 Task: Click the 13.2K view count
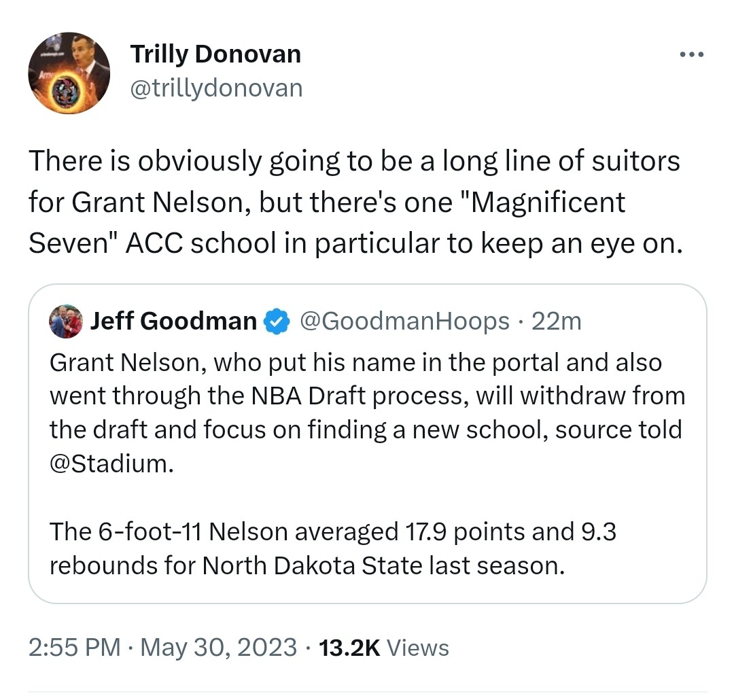point(349,647)
